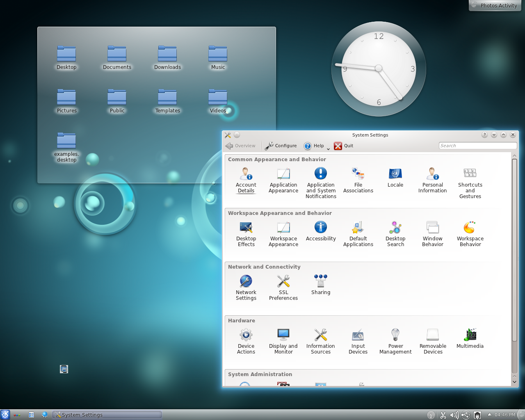Switch to Photos Activity
The width and height of the screenshot is (525, 420).
[495, 5]
